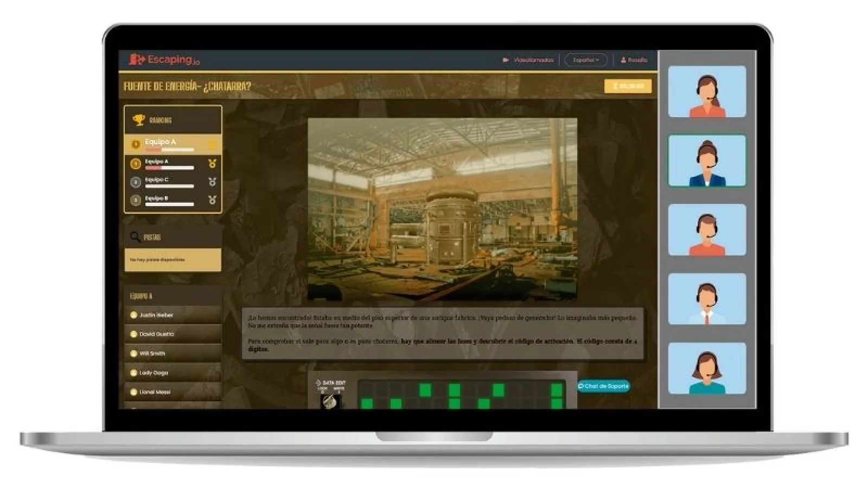Click the gold rank badge for Equipo A

(136, 163)
